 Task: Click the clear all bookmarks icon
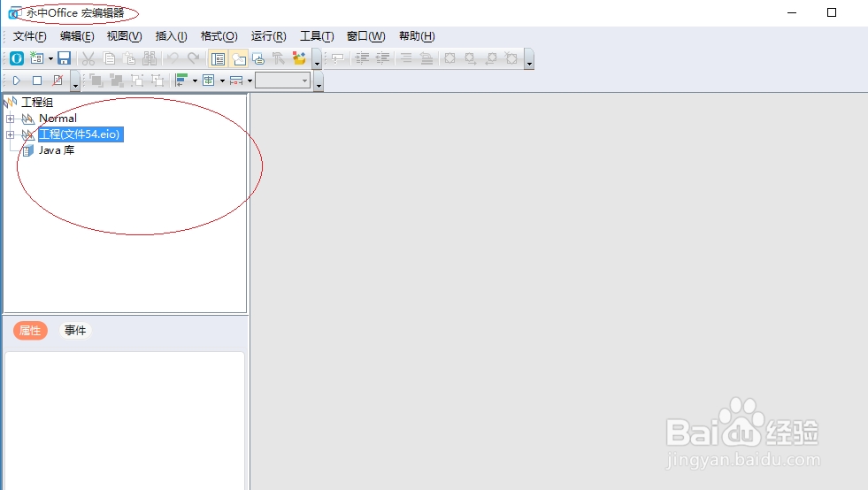pyautogui.click(x=511, y=58)
